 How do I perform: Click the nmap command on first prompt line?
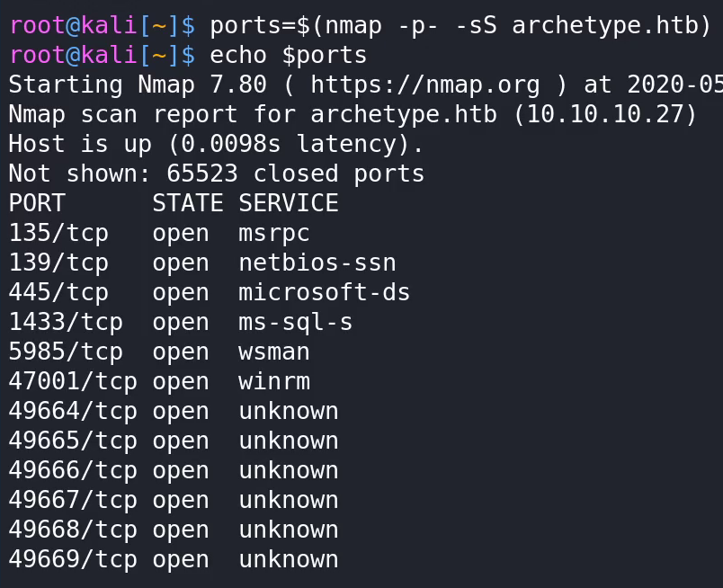[460, 25]
